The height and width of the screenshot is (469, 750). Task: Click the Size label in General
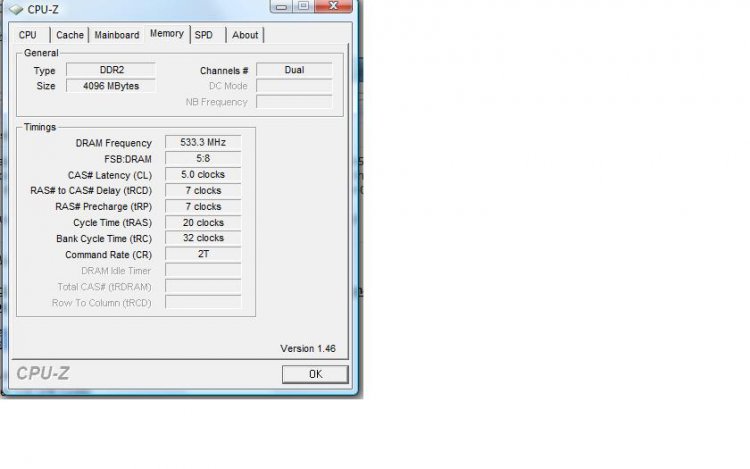point(46,86)
